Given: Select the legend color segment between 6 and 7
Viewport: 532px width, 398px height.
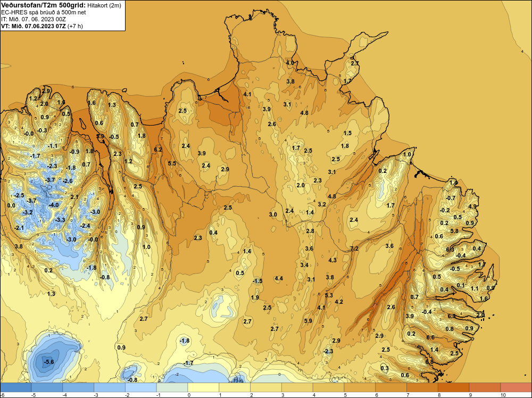Looking at the screenshot, I should (x=391, y=387).
